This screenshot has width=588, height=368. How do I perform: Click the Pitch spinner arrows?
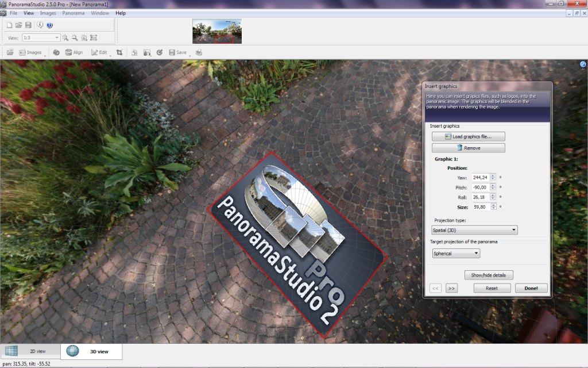(493, 187)
